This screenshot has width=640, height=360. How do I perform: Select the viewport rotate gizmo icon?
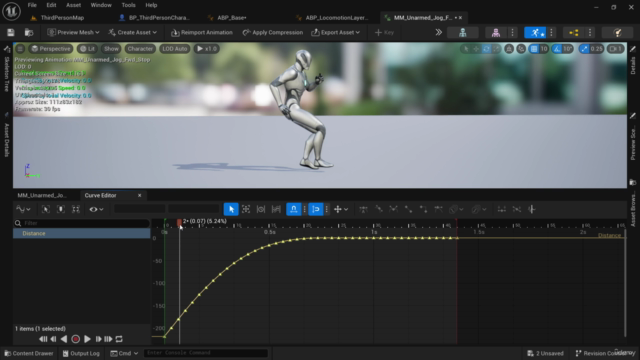point(486,49)
